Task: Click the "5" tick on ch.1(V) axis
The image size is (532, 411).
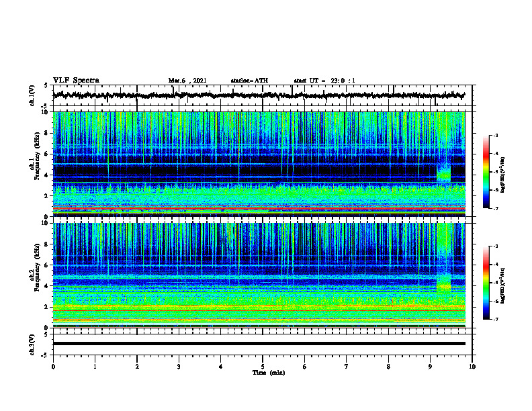Action: coord(46,85)
